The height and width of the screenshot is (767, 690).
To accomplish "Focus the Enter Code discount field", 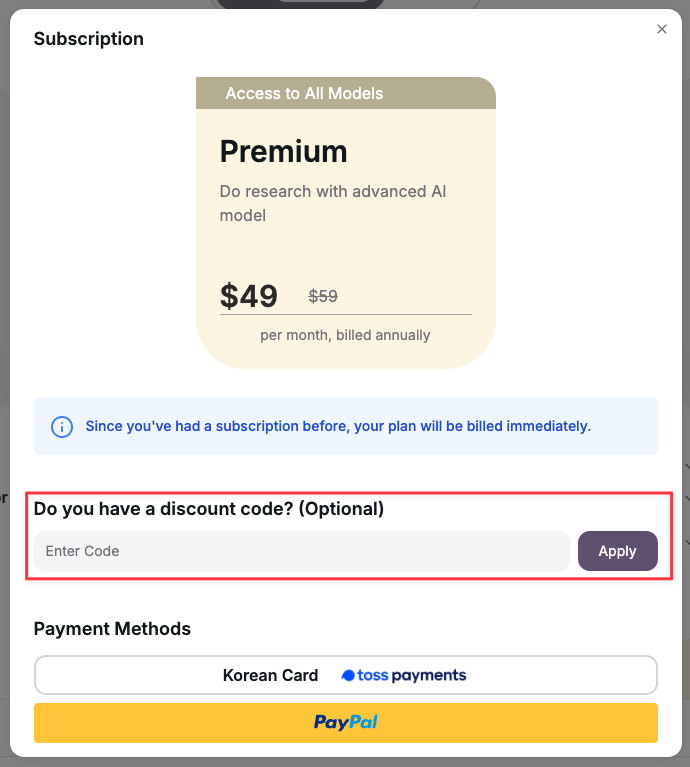I will [302, 551].
